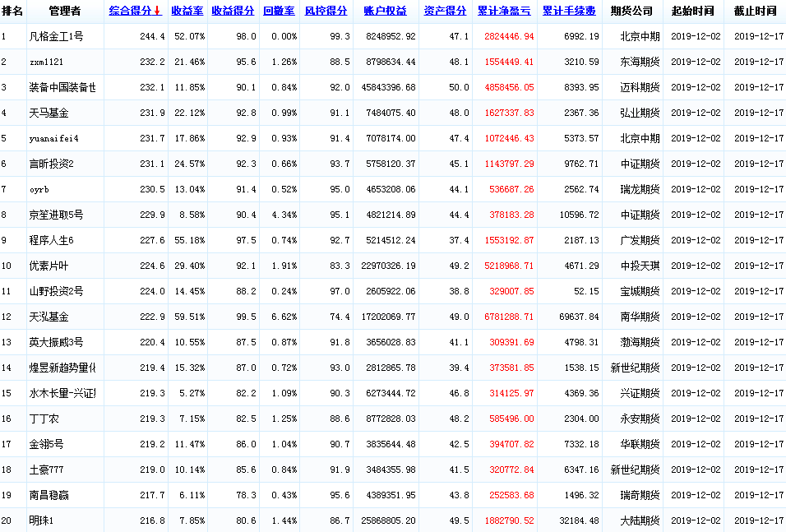This screenshot has width=786, height=532.
Task: Click futures company 大陆期货
Action: (x=640, y=521)
